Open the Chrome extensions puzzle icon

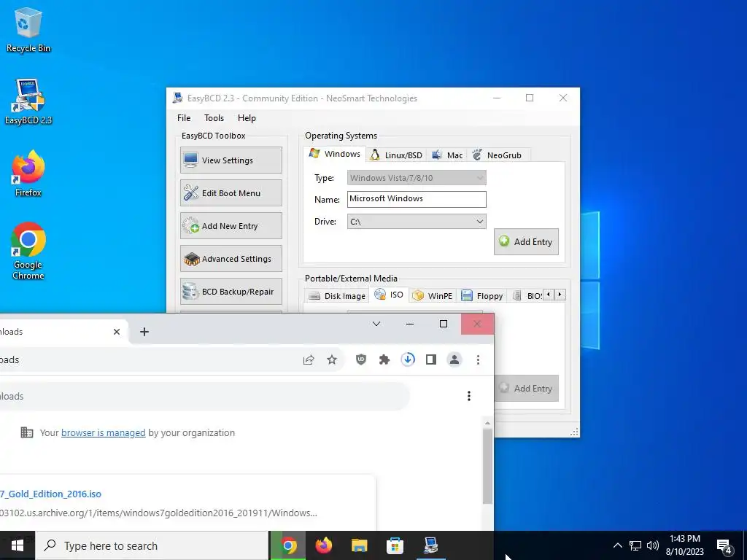384,360
